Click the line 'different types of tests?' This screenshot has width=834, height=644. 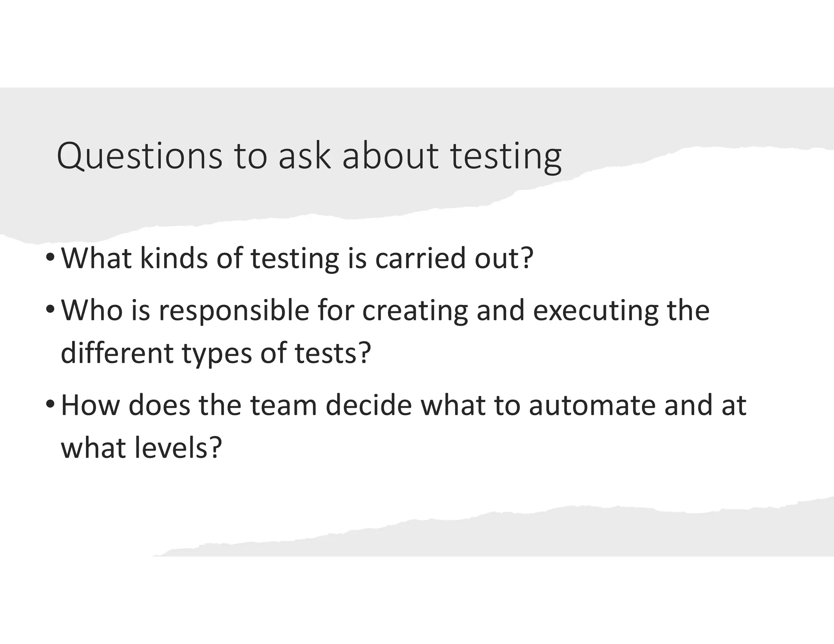tap(216, 354)
